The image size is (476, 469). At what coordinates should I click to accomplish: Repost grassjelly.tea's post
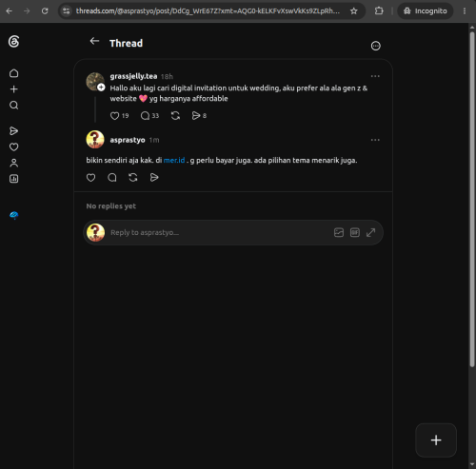click(175, 116)
